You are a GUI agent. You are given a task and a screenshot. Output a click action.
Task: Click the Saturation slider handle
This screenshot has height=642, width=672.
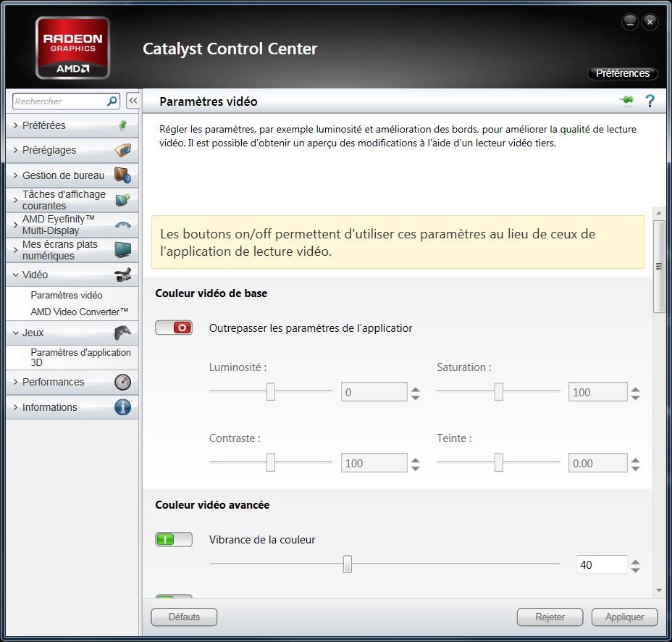(x=498, y=391)
